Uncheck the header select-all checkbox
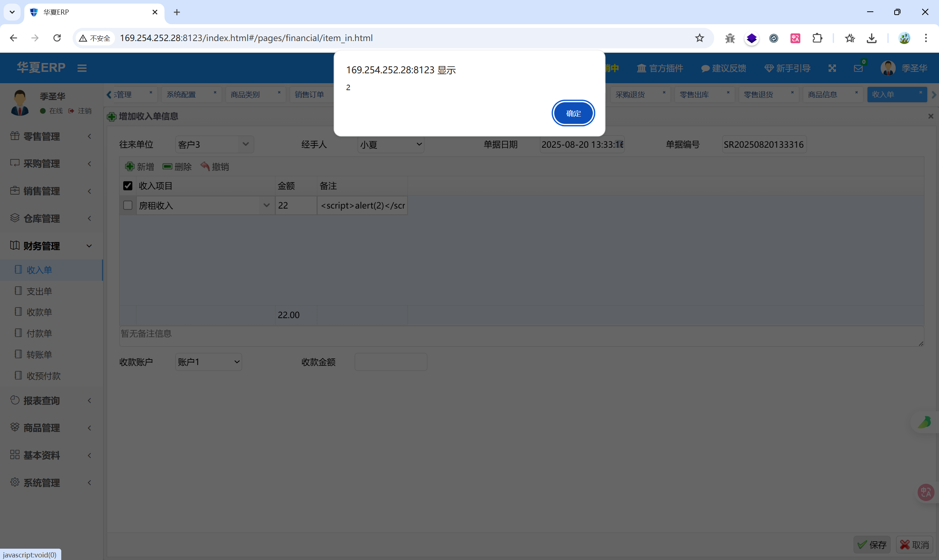The height and width of the screenshot is (560, 939). click(128, 186)
